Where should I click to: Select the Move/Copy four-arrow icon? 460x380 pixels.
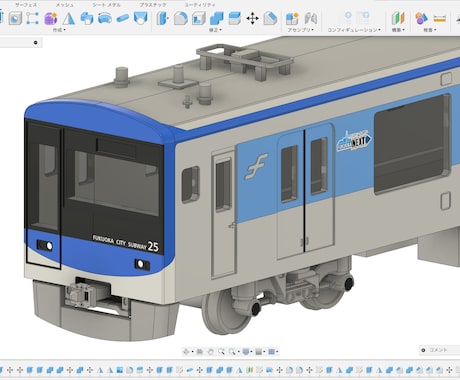coord(252,18)
